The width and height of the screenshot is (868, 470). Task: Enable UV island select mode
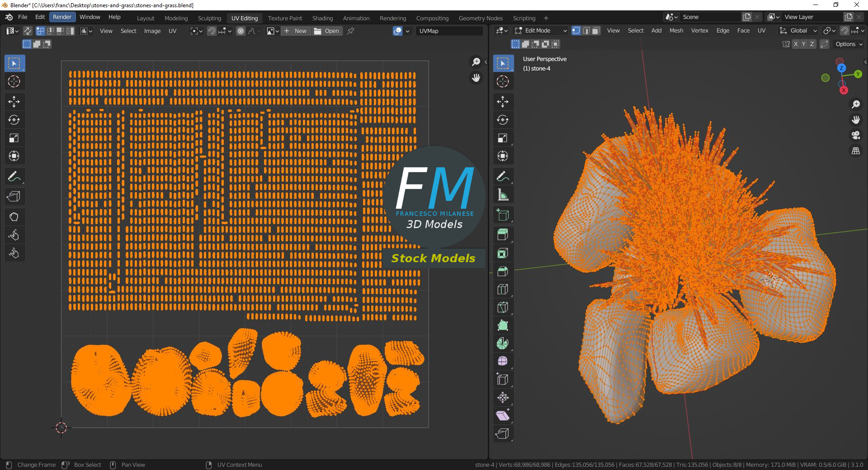tap(70, 31)
